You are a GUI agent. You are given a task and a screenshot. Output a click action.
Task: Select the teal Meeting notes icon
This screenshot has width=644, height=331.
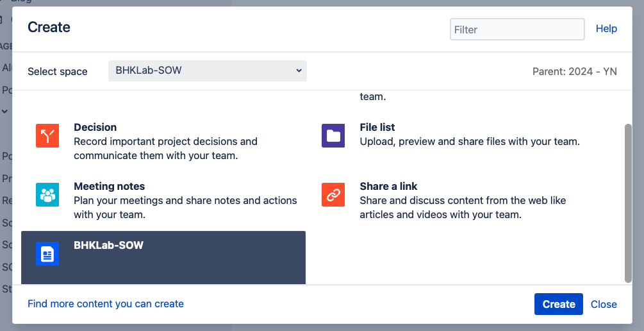47,194
